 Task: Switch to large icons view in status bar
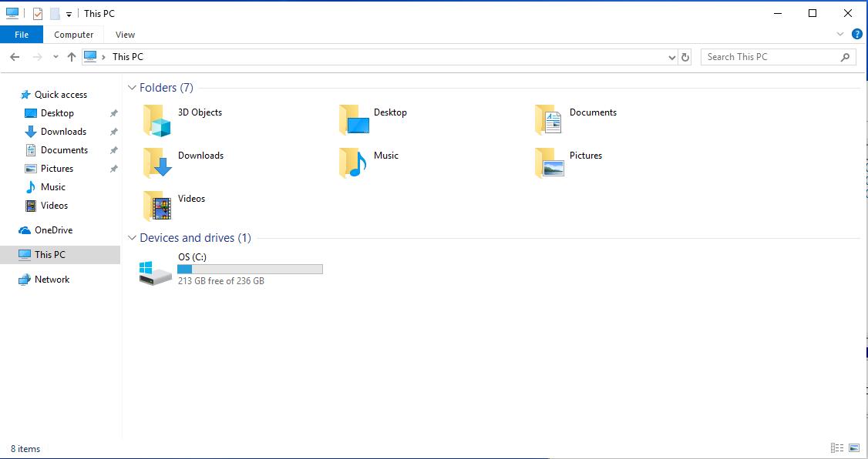pyautogui.click(x=854, y=448)
